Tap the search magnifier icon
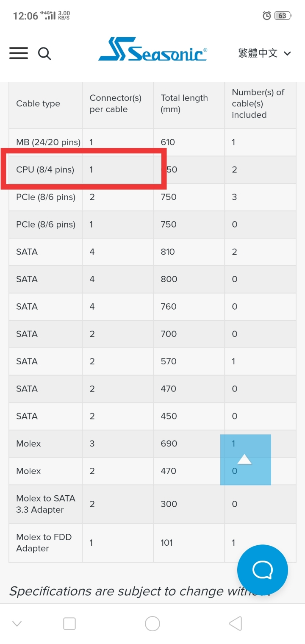Image resolution: width=305 pixels, height=644 pixels. [44, 54]
